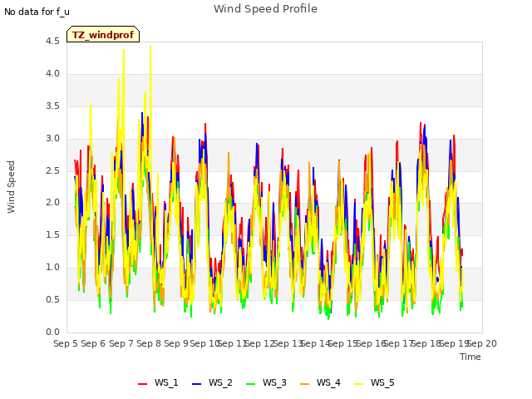
Task: Toggle the WS_1 legend entry
Action: pos(158,382)
